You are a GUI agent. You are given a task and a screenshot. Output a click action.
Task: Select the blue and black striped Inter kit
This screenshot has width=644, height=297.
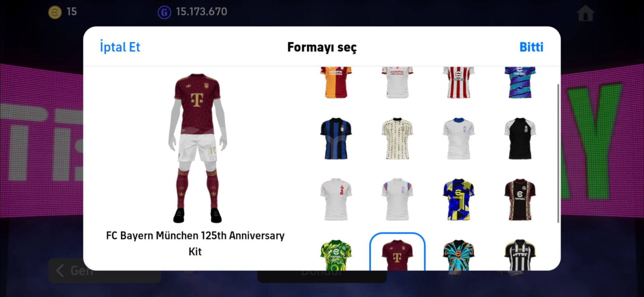pyautogui.click(x=336, y=138)
